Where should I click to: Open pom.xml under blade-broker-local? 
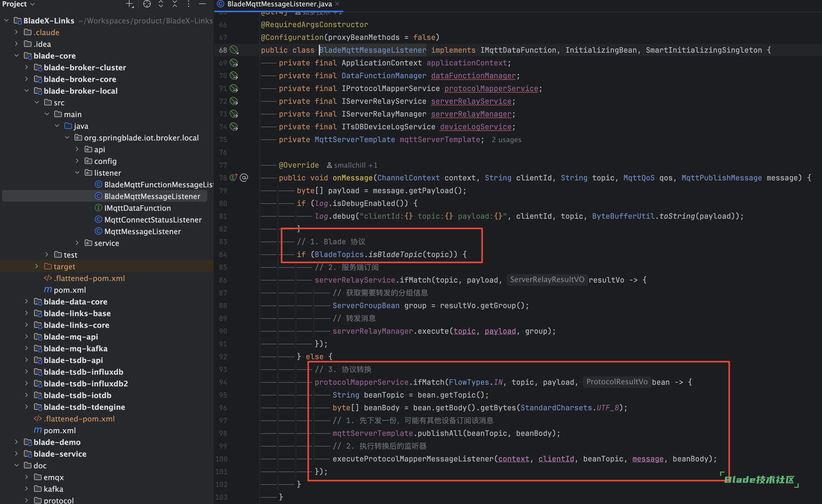[x=65, y=290]
